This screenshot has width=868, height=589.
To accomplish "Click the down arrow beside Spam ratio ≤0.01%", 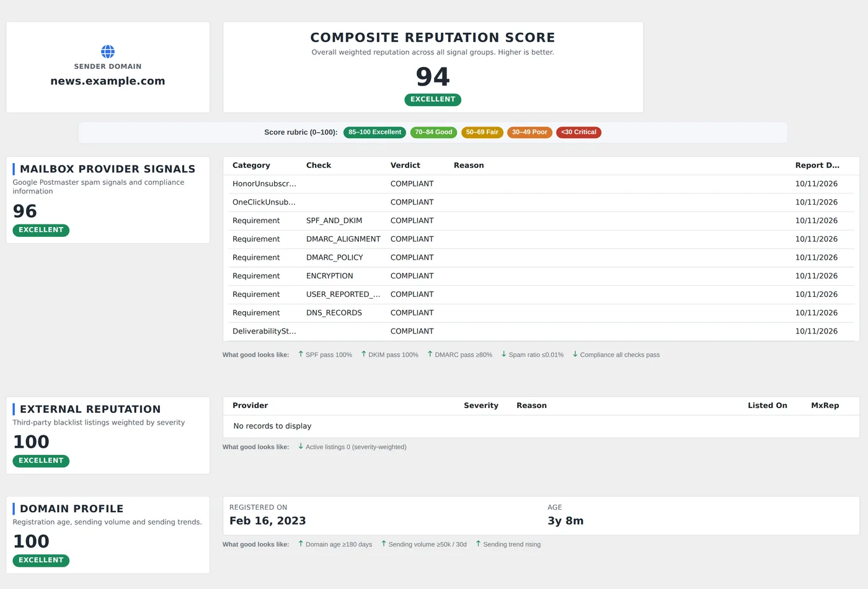I will click(x=504, y=354).
